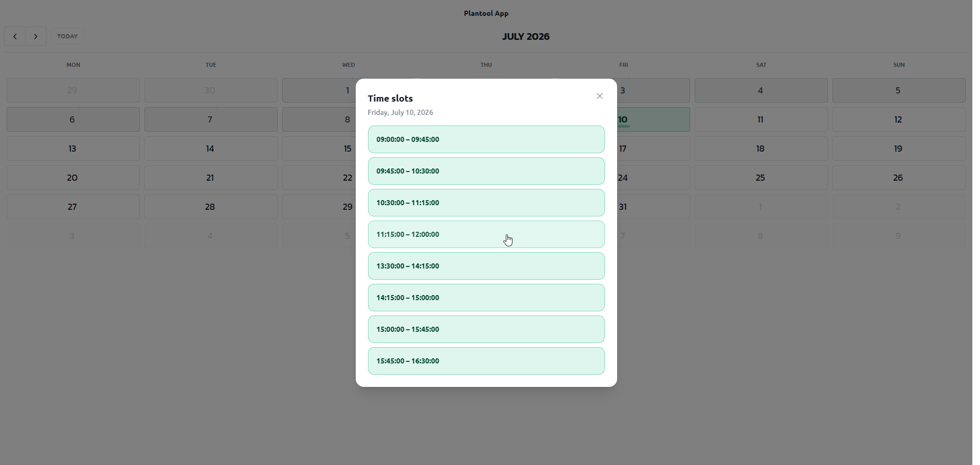
Task: Select the 09:00:00 – 09:45:00 slot
Action: click(x=486, y=139)
